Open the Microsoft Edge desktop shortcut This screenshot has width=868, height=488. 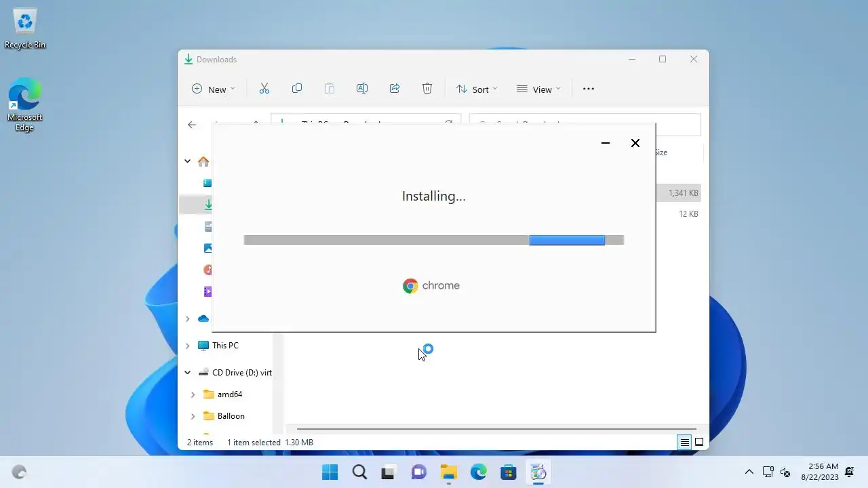tap(25, 105)
